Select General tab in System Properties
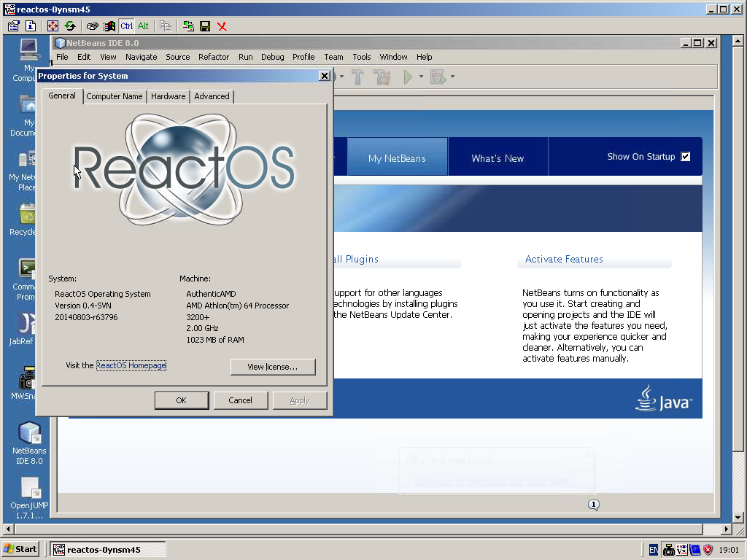This screenshot has height=560, width=747. click(x=62, y=96)
